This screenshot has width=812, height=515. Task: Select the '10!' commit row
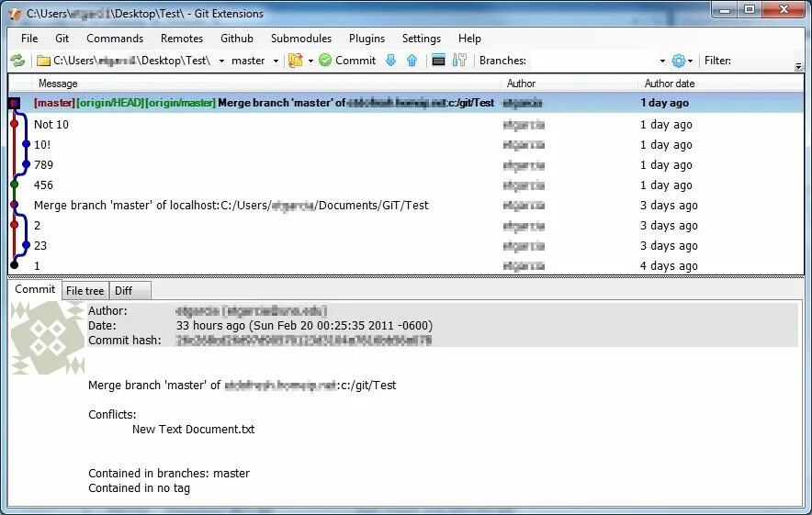point(406,144)
